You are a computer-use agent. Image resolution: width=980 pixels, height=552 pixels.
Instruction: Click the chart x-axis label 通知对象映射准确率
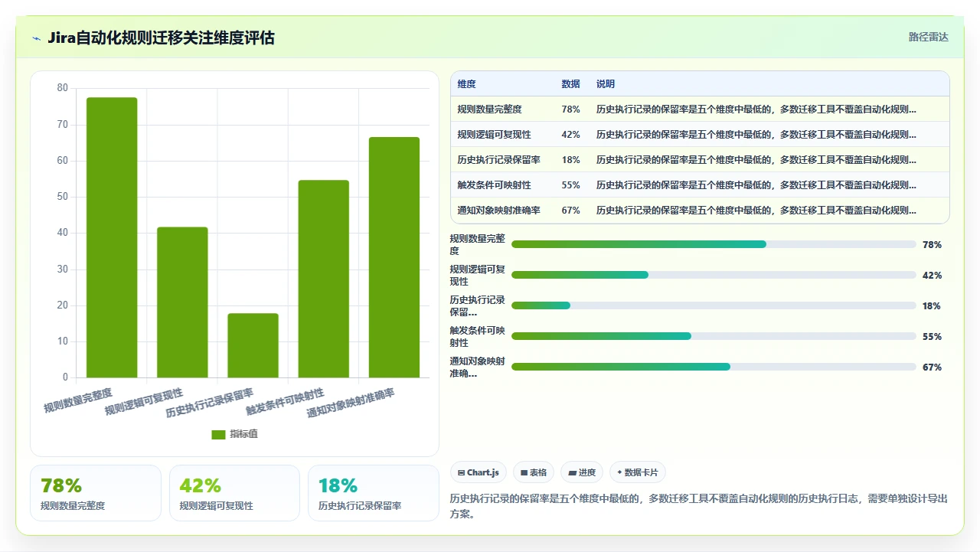click(351, 403)
